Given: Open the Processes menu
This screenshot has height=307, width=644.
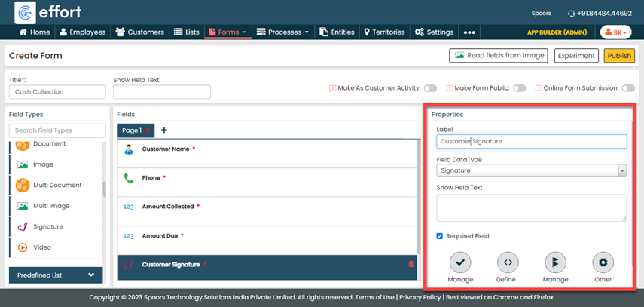Looking at the screenshot, I should click(282, 32).
